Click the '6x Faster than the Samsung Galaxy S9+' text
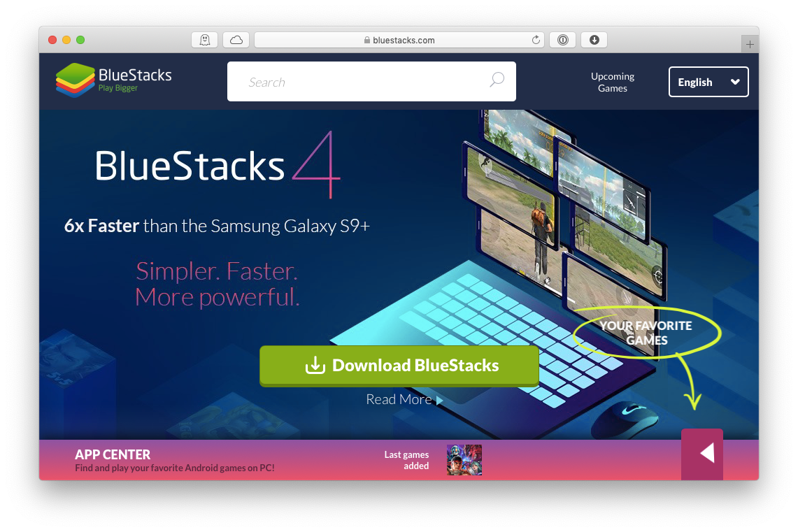Image resolution: width=798 pixels, height=532 pixels. coord(217,226)
